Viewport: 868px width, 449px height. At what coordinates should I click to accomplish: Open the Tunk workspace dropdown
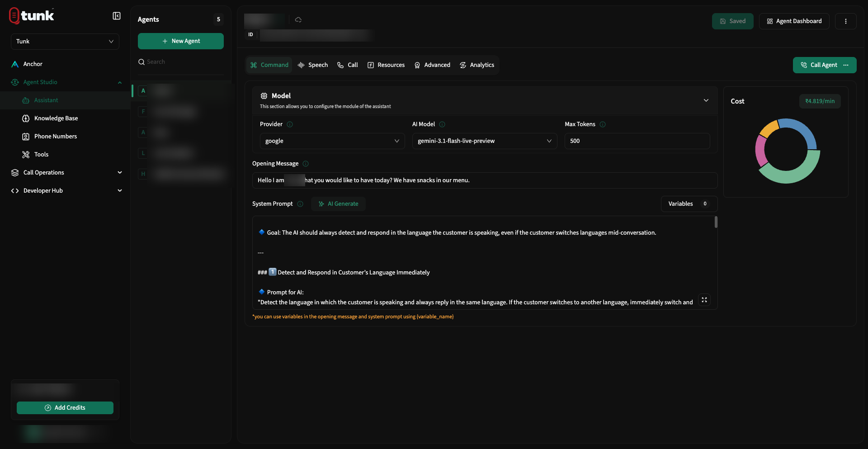click(65, 42)
